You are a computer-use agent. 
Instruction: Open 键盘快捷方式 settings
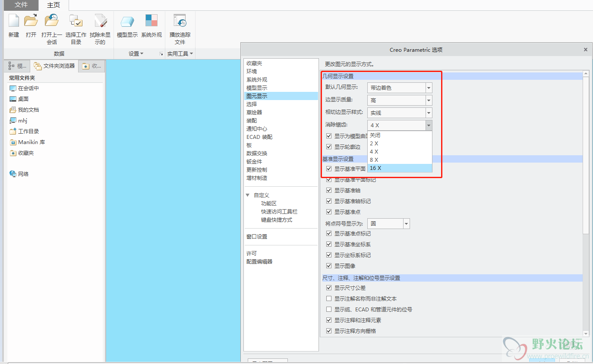[x=277, y=220]
